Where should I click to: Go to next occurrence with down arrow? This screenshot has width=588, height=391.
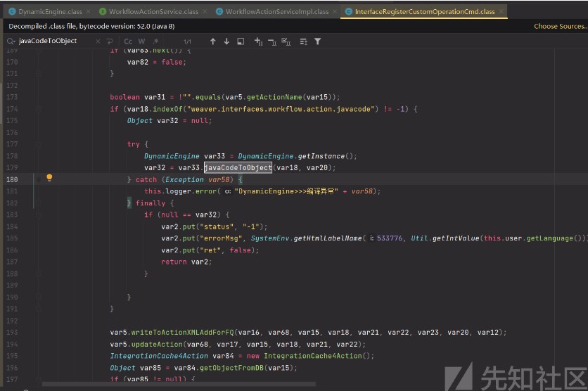click(226, 41)
